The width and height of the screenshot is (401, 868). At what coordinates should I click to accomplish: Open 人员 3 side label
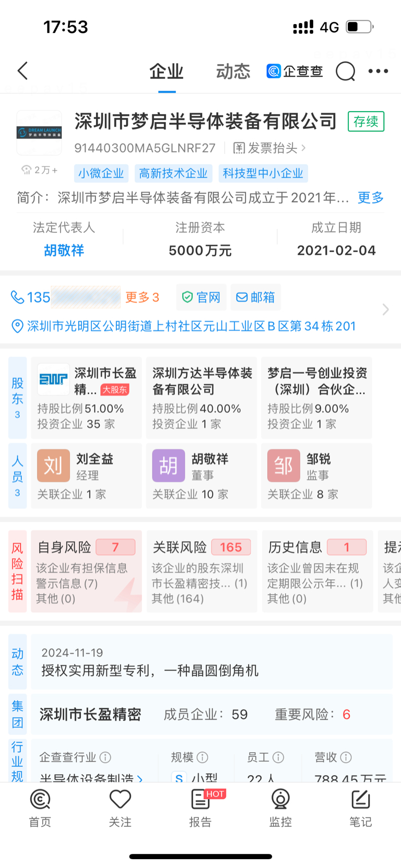click(17, 475)
